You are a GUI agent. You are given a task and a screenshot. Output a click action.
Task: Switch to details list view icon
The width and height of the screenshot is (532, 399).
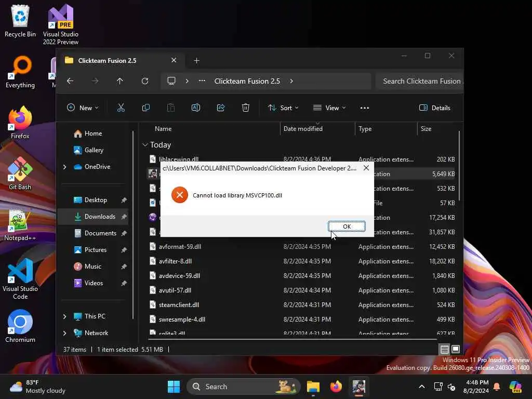(445, 349)
